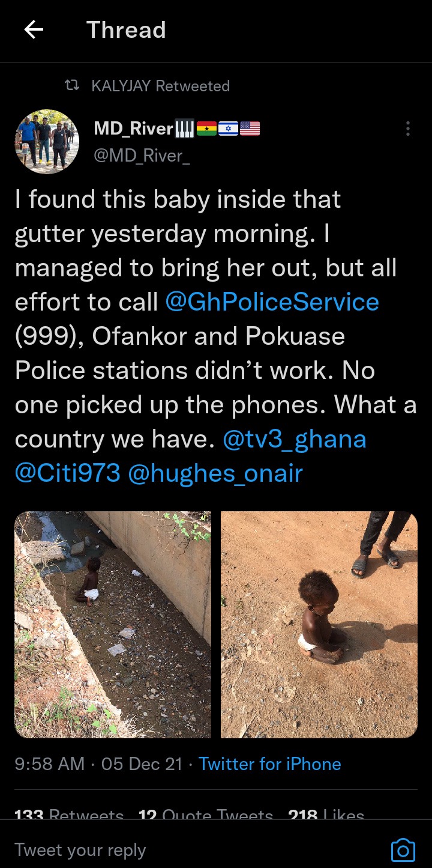This screenshot has height=868, width=432.
Task: Tap the camera icon in reply bar
Action: pos(403,850)
